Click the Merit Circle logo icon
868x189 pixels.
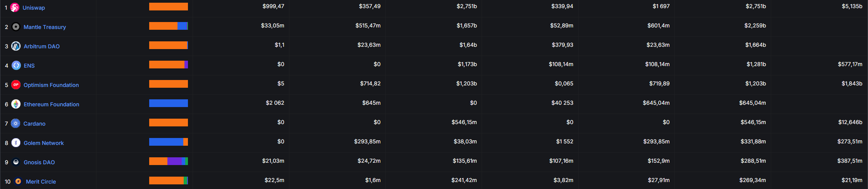(18, 181)
